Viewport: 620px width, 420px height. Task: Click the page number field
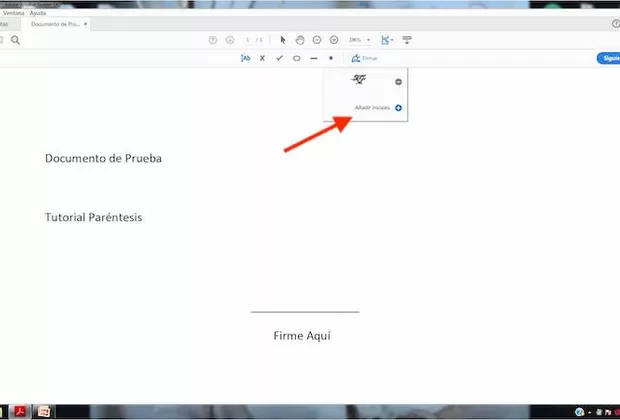point(248,40)
